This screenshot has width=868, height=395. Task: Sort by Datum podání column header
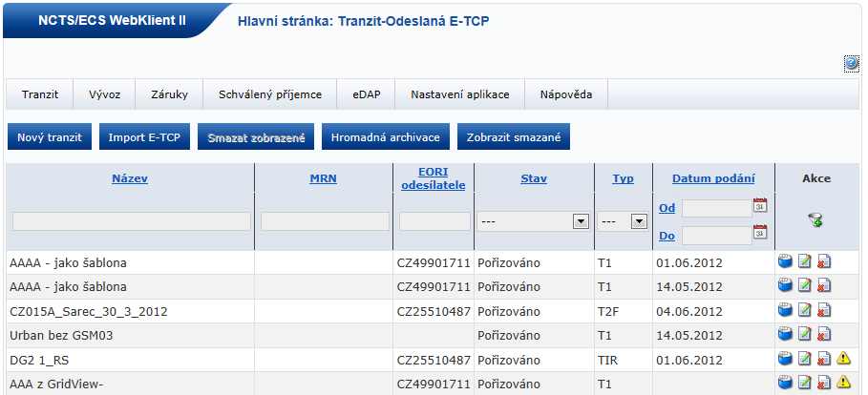(713, 178)
